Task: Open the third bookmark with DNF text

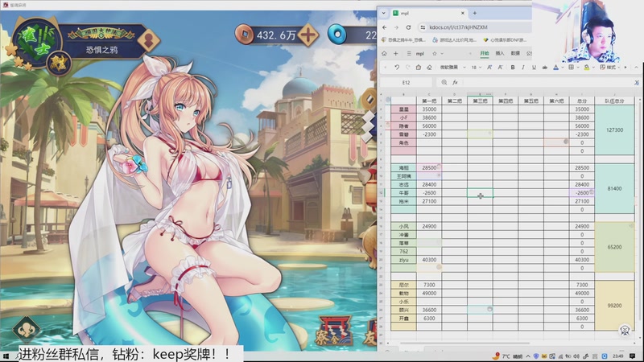Action: [505, 39]
